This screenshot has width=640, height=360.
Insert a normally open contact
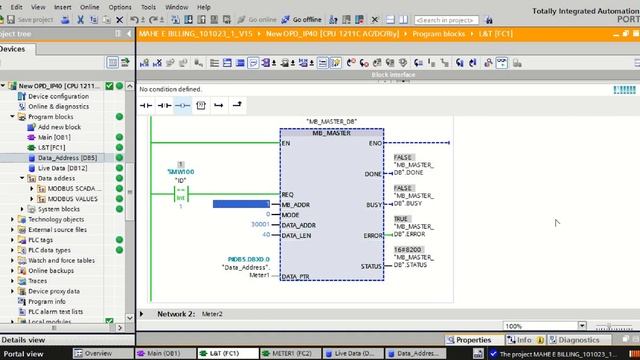point(146,105)
